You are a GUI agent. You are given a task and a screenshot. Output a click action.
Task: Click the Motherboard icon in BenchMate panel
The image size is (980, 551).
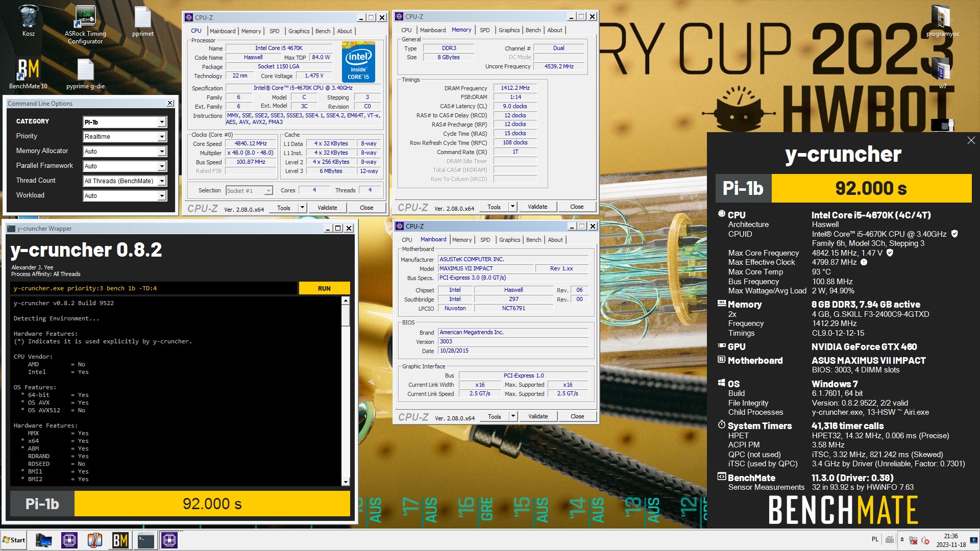[721, 360]
